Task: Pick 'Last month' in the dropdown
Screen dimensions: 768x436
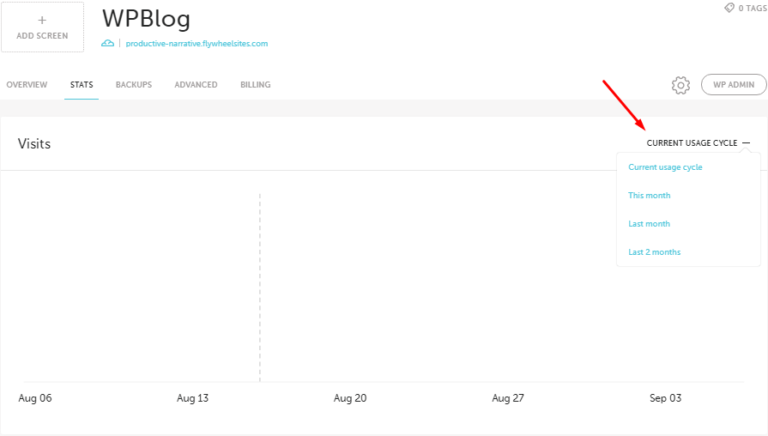Action: [x=649, y=224]
